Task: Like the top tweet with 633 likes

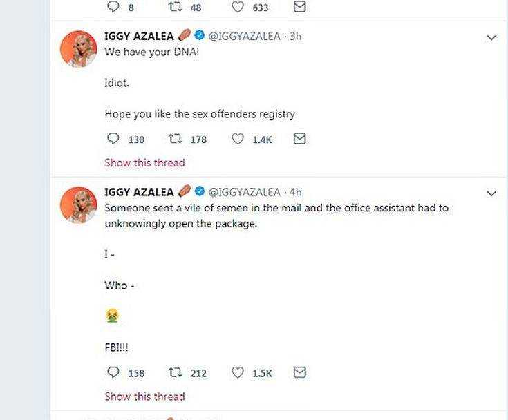Action: coord(238,7)
